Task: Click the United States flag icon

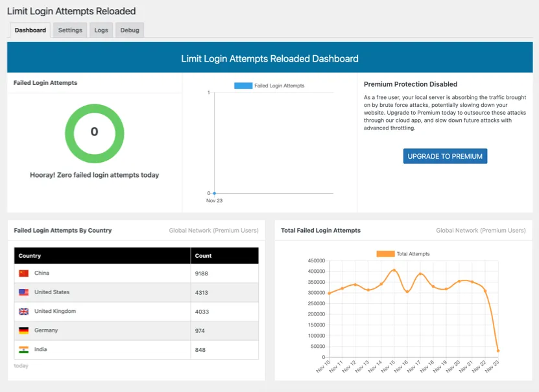Action: pos(24,292)
